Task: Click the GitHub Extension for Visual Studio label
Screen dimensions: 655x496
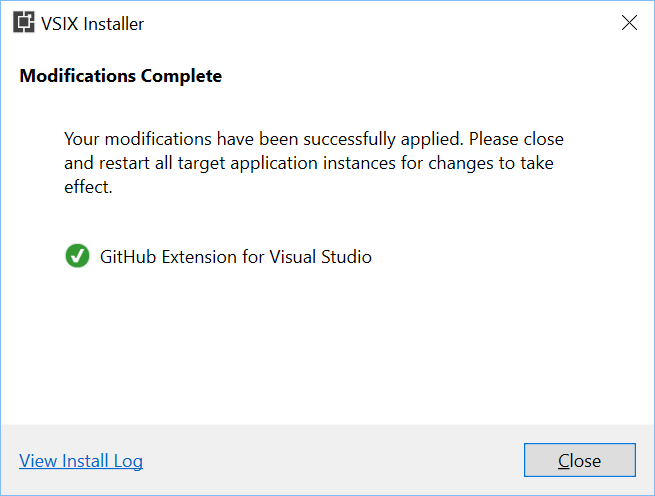Action: tap(236, 257)
